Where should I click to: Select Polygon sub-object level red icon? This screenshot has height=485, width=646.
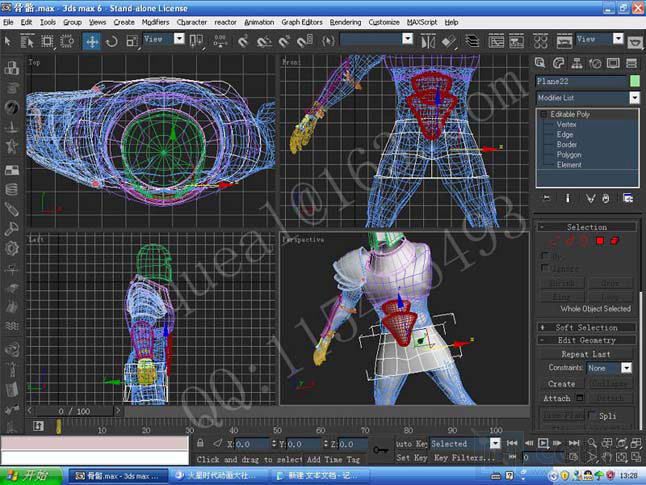600,240
